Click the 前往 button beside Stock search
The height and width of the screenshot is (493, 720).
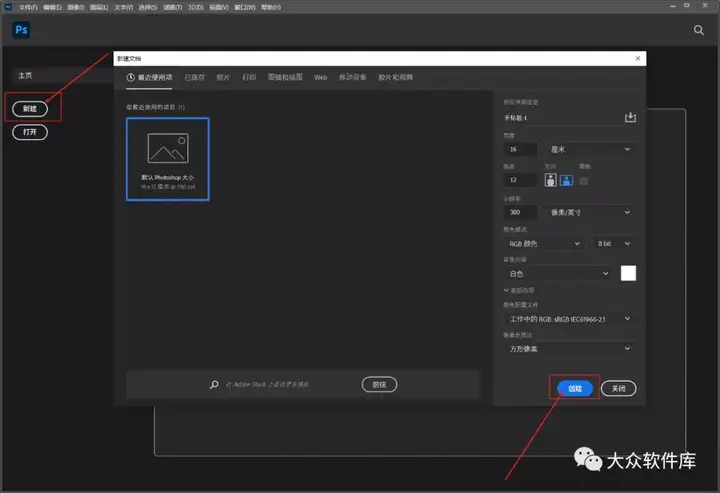click(x=379, y=384)
